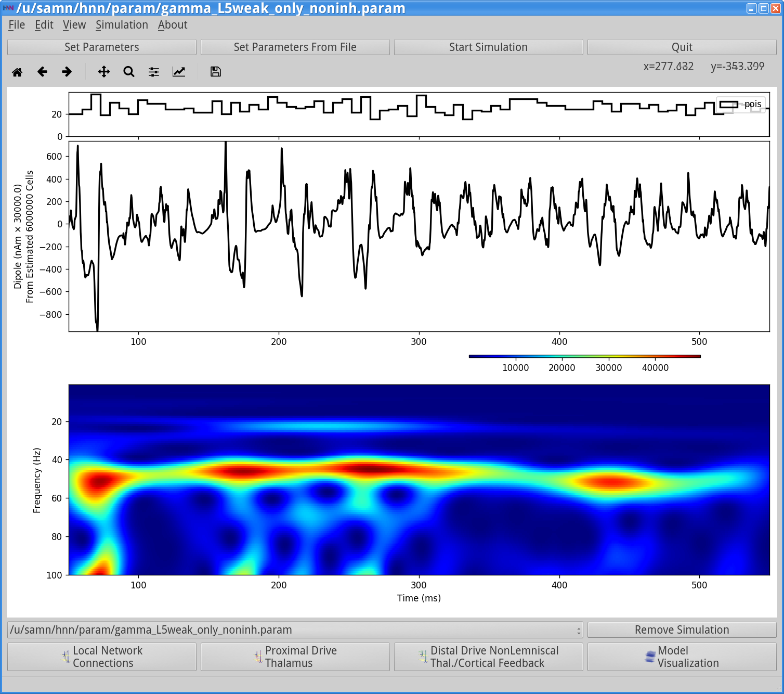Click the Dipole y-axis label
Viewport: 784px width, 694px height.
tap(23, 237)
